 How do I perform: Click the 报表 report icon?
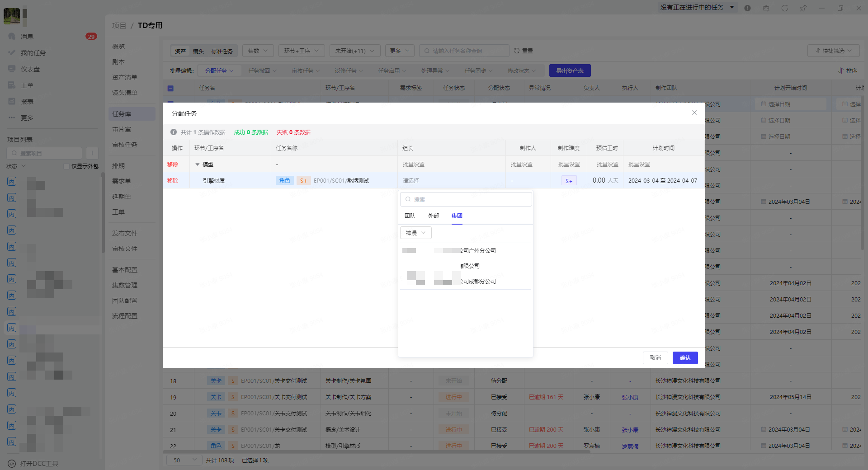click(12, 102)
